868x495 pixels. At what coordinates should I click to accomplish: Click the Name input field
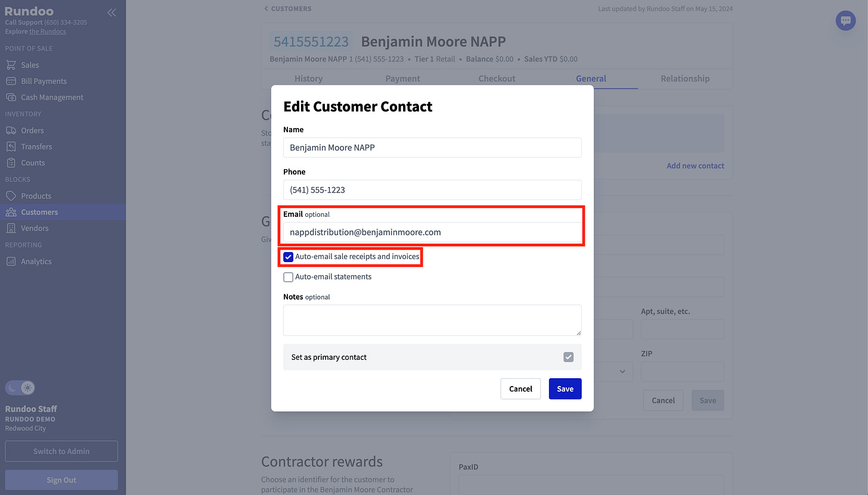click(432, 147)
